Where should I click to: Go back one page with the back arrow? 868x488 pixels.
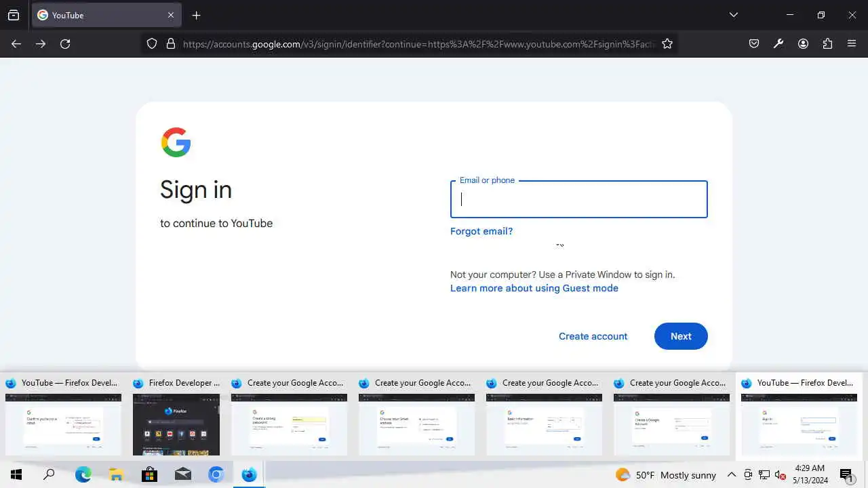click(x=16, y=43)
